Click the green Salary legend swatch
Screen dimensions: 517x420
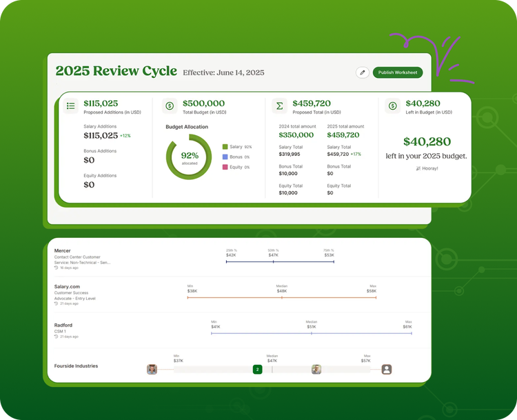225,147
